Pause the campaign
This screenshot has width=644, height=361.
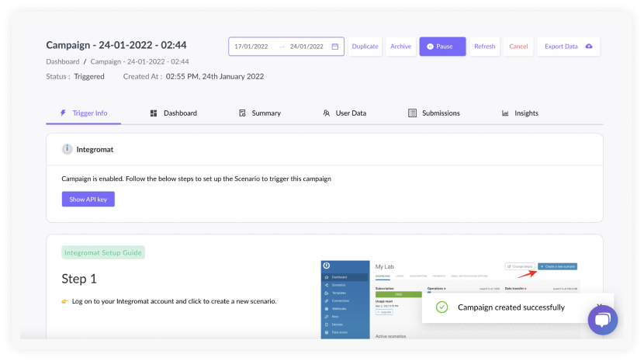(x=442, y=47)
